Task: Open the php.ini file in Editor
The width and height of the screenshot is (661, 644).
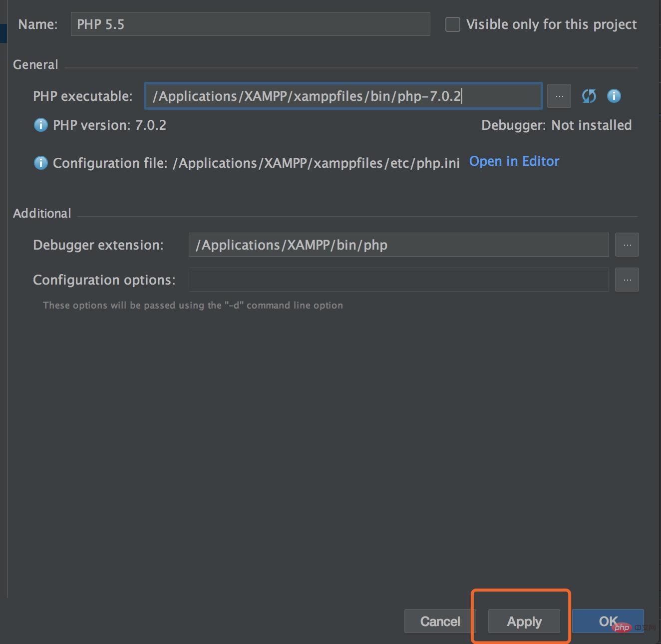Action: [514, 161]
